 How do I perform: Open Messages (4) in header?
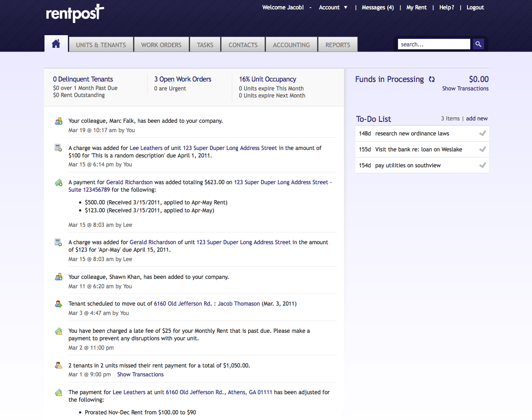pyautogui.click(x=377, y=7)
